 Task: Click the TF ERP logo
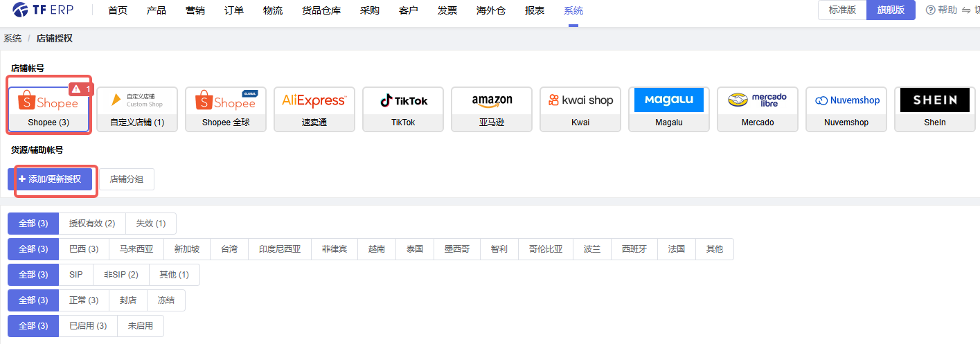tap(44, 10)
